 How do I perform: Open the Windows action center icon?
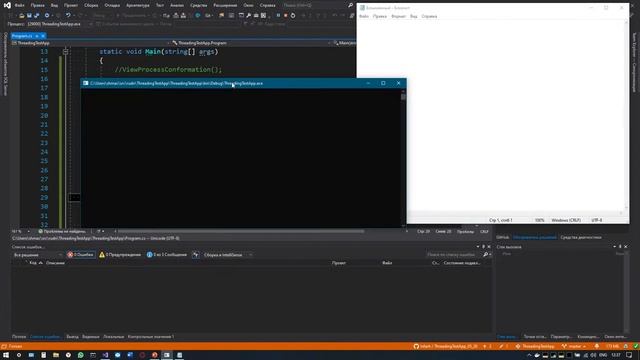[x=629, y=355]
